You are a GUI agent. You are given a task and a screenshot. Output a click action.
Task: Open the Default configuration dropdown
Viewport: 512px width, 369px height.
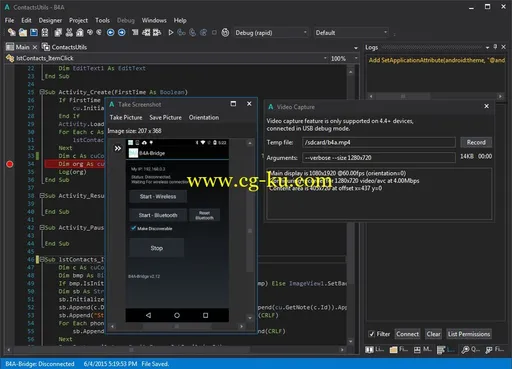pos(351,32)
